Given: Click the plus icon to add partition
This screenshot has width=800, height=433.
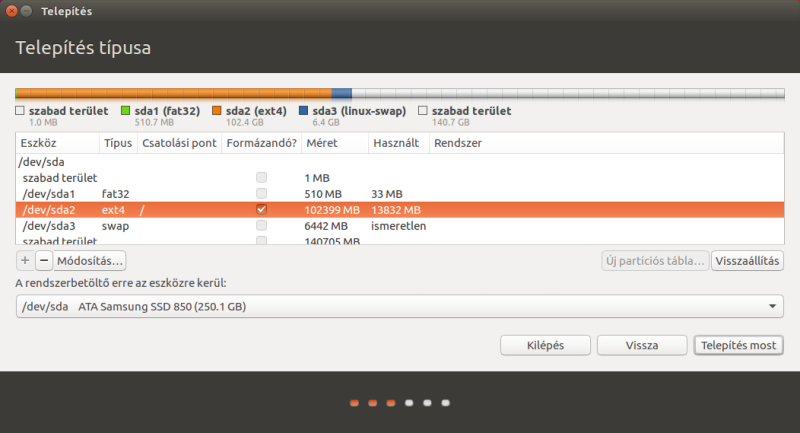Looking at the screenshot, I should click(25, 261).
